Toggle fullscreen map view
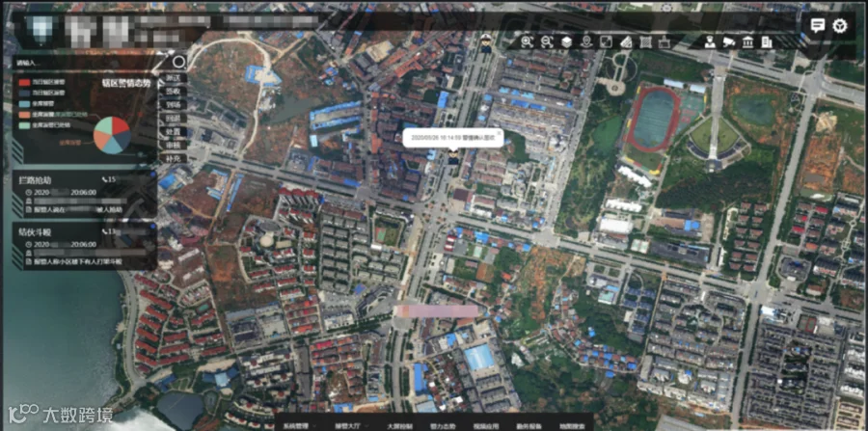The image size is (868, 431). pyautogui.click(x=607, y=41)
